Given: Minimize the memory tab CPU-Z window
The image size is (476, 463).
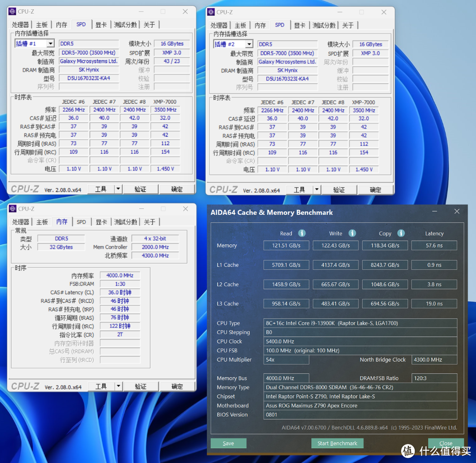Looking at the screenshot, I should point(141,209).
